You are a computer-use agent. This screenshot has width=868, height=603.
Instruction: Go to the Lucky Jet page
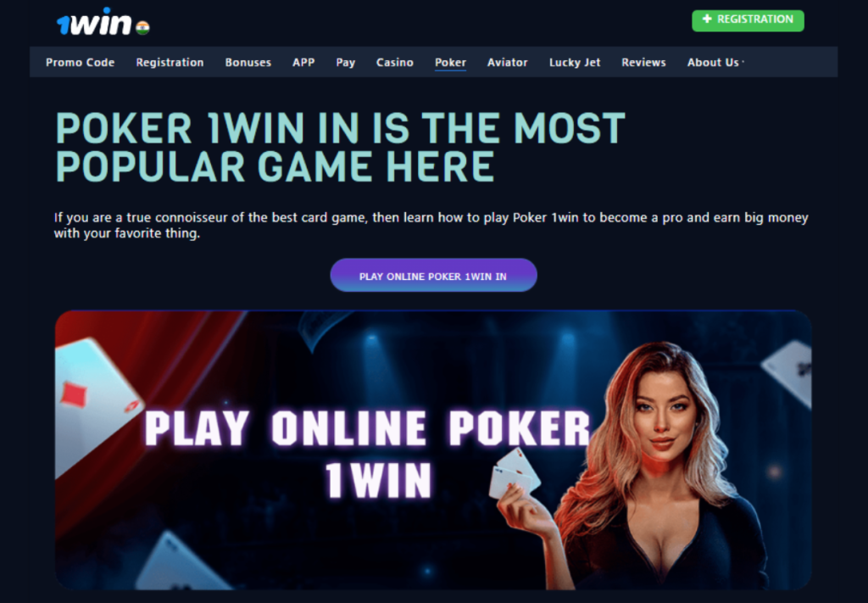pyautogui.click(x=575, y=63)
